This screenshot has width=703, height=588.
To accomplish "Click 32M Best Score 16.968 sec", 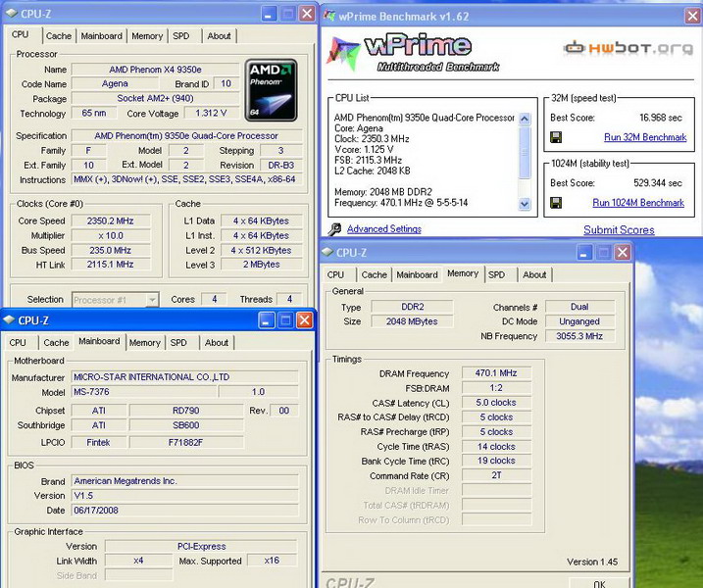I will tap(661, 118).
